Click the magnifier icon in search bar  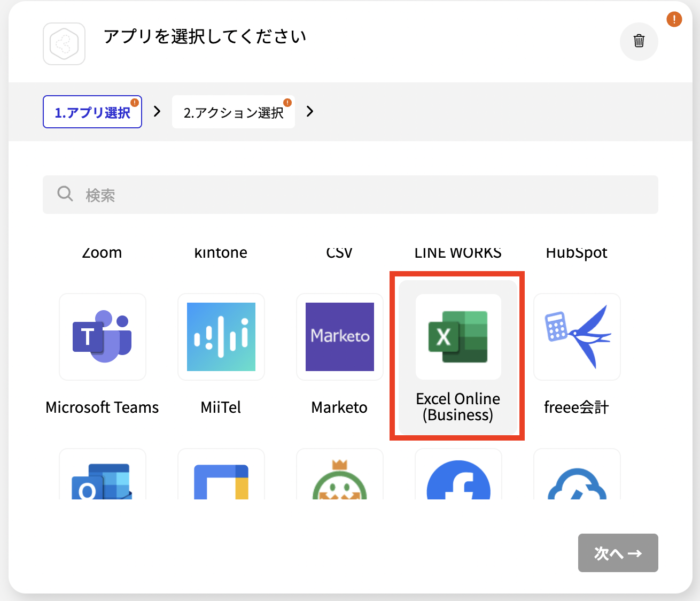(x=65, y=194)
